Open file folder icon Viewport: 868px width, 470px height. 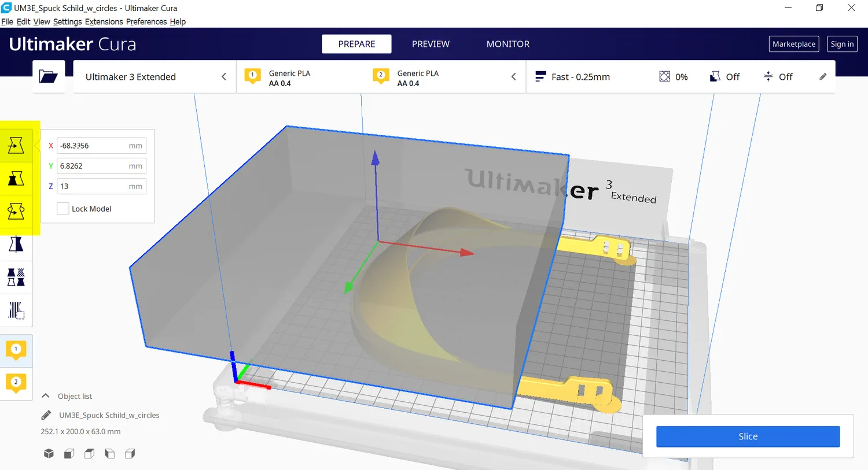coord(48,76)
